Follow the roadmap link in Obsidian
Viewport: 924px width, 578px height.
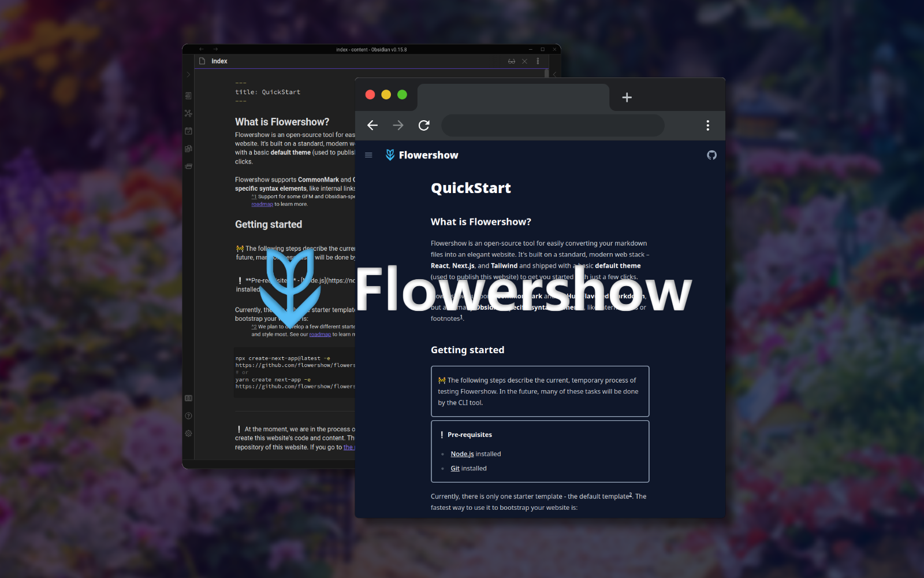click(262, 203)
